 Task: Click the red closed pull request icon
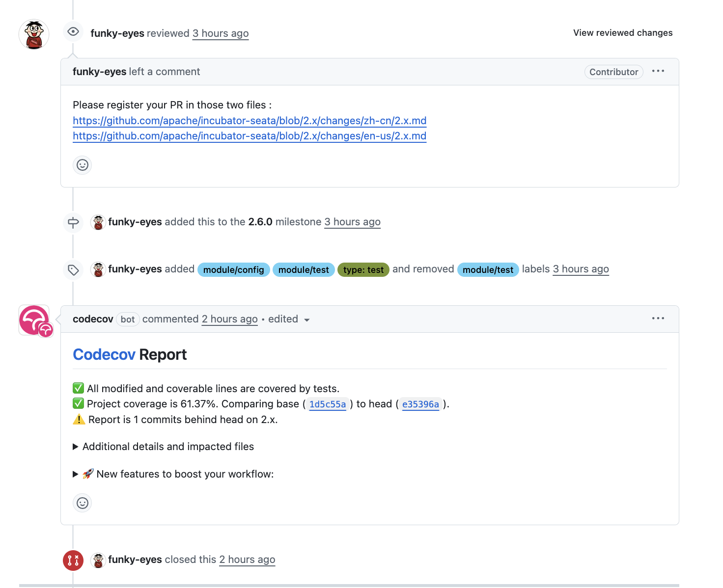tap(73, 560)
